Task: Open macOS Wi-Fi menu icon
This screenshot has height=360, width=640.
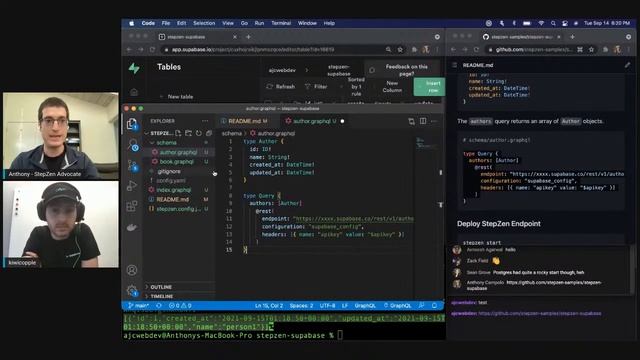Action: (x=541, y=23)
